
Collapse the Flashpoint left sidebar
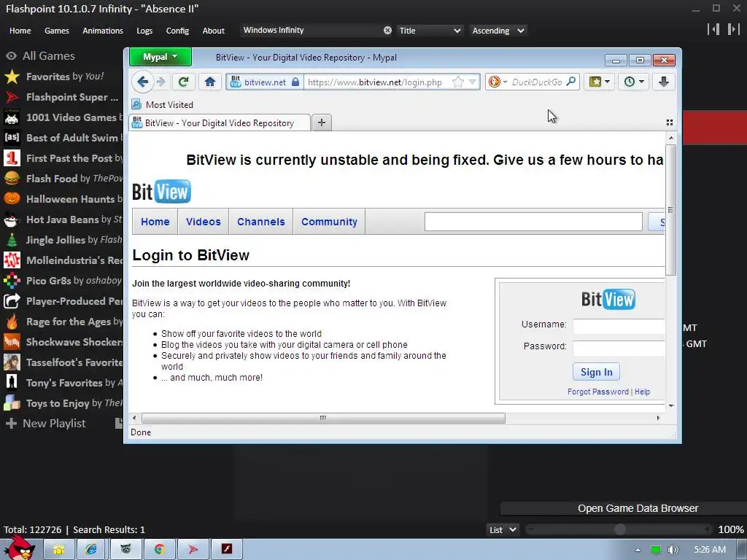coord(713,29)
